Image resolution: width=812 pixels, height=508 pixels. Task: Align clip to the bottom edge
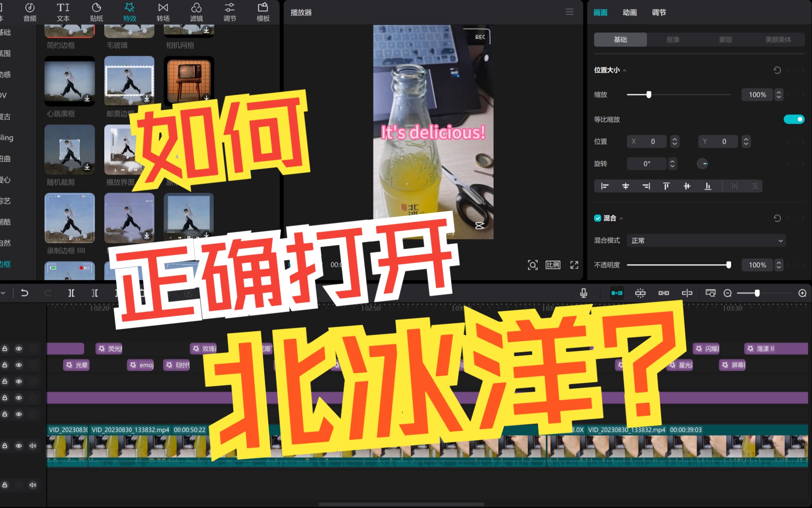coord(708,186)
